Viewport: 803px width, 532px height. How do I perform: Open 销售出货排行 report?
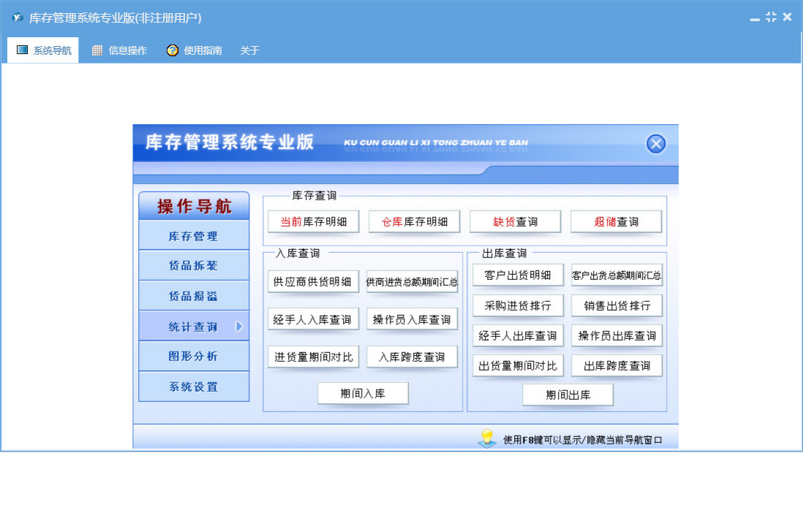[617, 305]
